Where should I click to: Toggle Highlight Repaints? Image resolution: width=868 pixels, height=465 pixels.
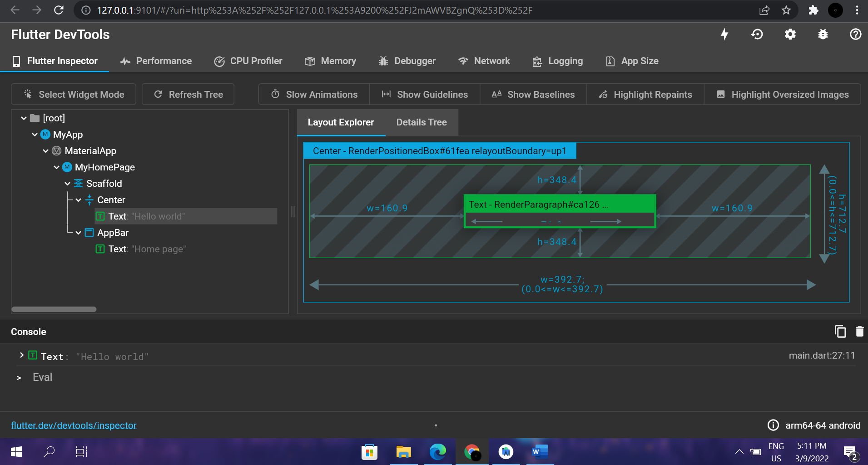pos(645,94)
